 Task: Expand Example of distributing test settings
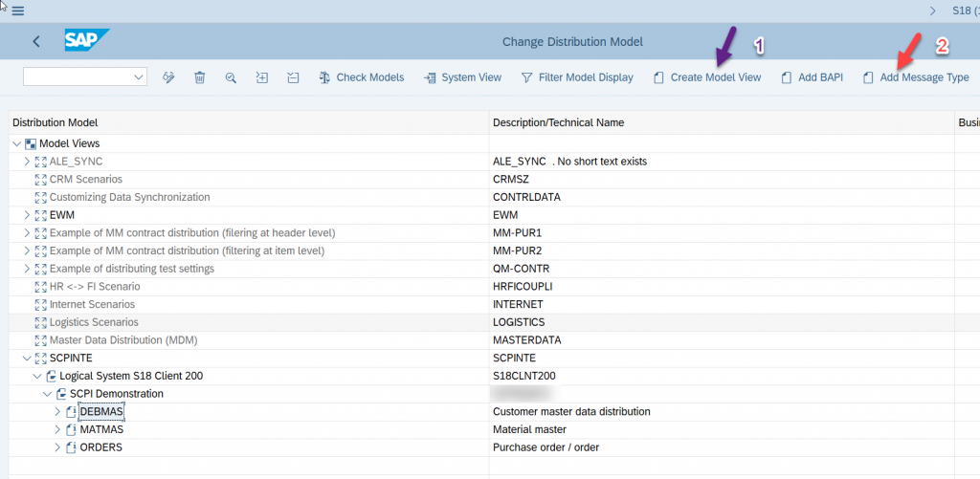pos(27,269)
